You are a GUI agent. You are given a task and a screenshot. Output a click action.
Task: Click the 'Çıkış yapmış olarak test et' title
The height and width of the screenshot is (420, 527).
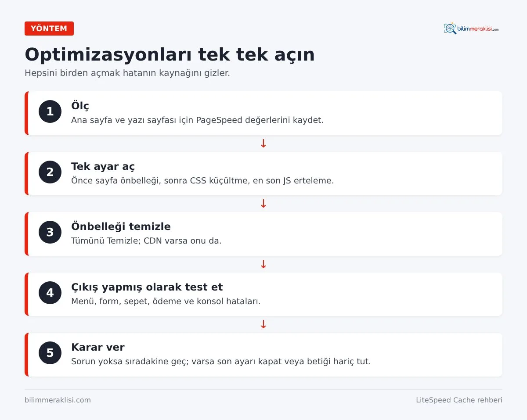(x=147, y=287)
